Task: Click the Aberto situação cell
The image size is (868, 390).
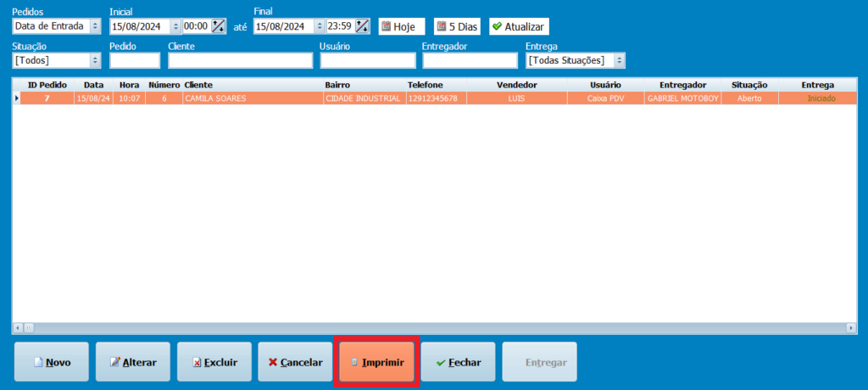Action: point(749,98)
